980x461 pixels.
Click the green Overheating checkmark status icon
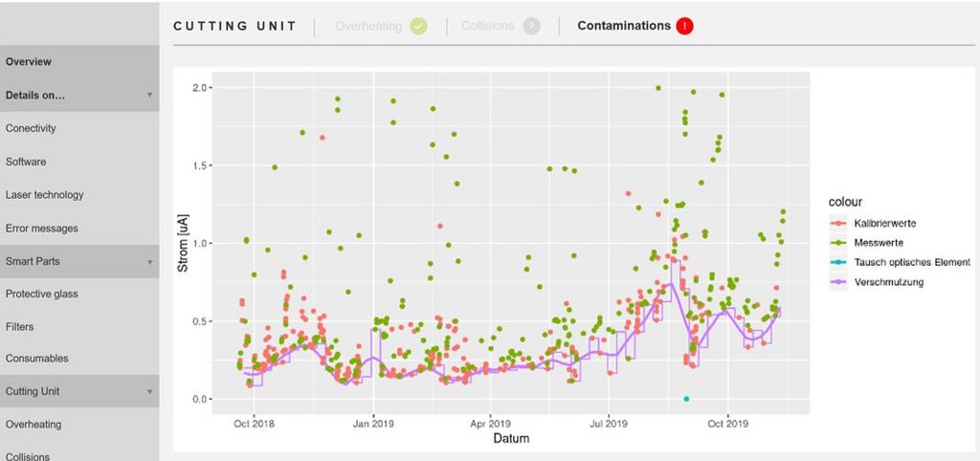[x=418, y=26]
